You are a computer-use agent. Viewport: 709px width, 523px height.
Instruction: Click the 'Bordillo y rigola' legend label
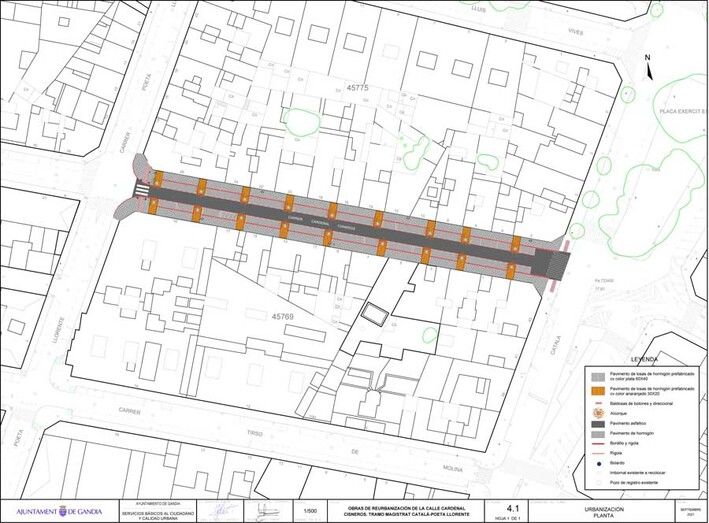click(x=626, y=443)
